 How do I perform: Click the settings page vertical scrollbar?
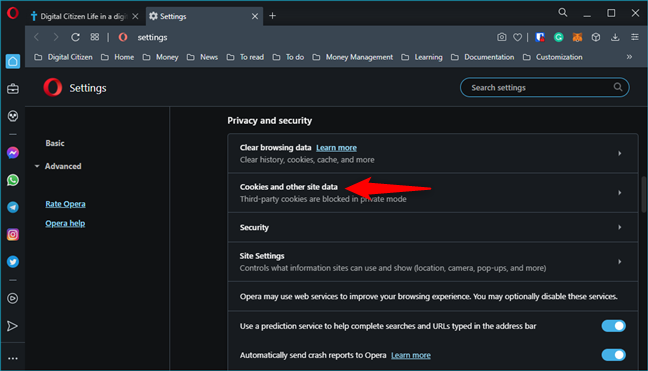pos(643,194)
